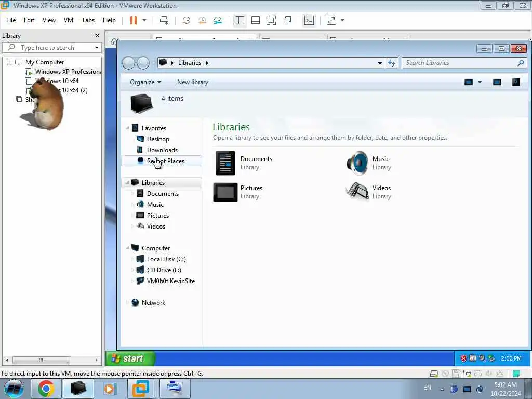Select Local Disk (C:) in navigation pane
532x399 pixels.
(166, 259)
